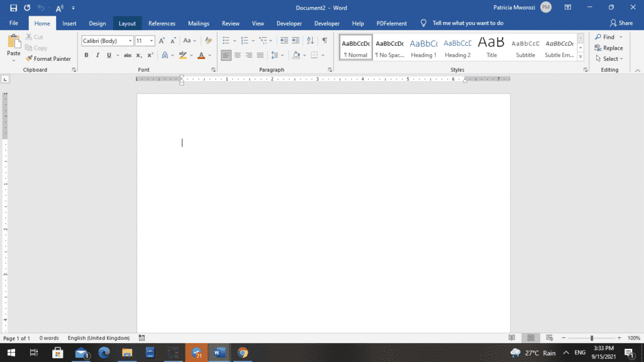
Task: Show paragraph marks with the pilcrow icon
Action: click(325, 40)
